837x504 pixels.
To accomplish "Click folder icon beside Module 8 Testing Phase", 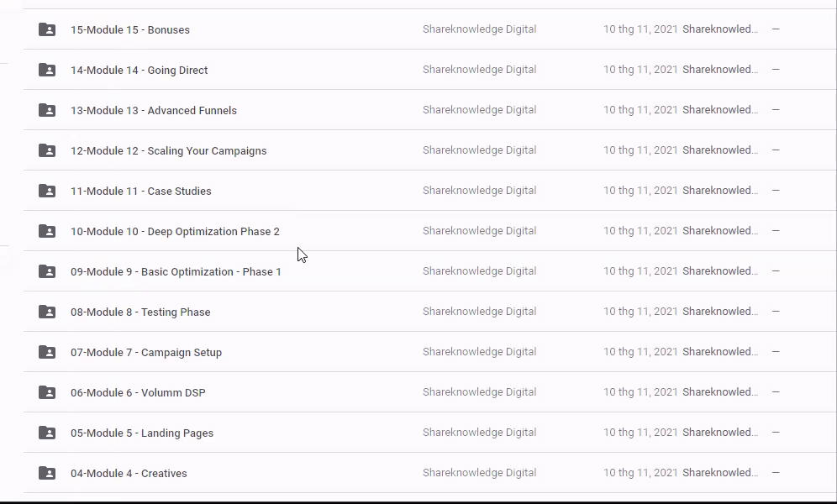I will click(47, 312).
